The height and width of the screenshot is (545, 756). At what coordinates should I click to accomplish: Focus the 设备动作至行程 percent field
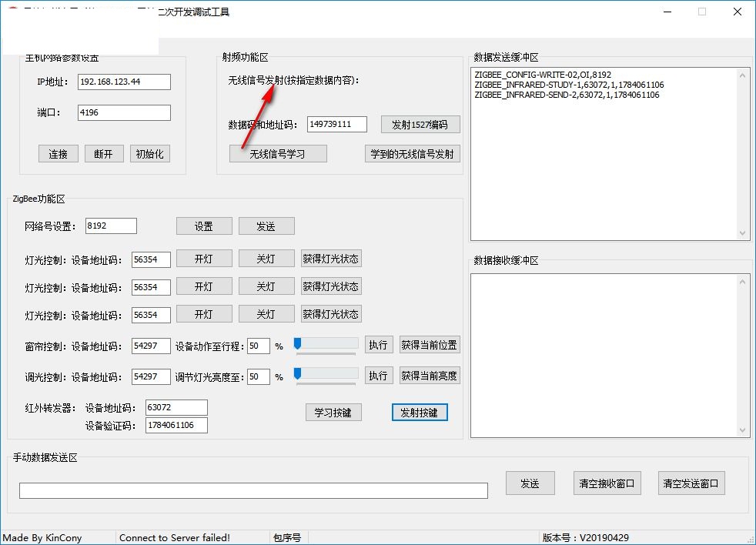coord(259,346)
